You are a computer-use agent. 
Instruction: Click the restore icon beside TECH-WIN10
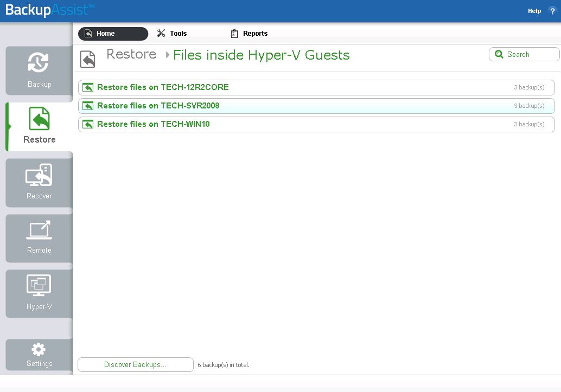tap(88, 124)
